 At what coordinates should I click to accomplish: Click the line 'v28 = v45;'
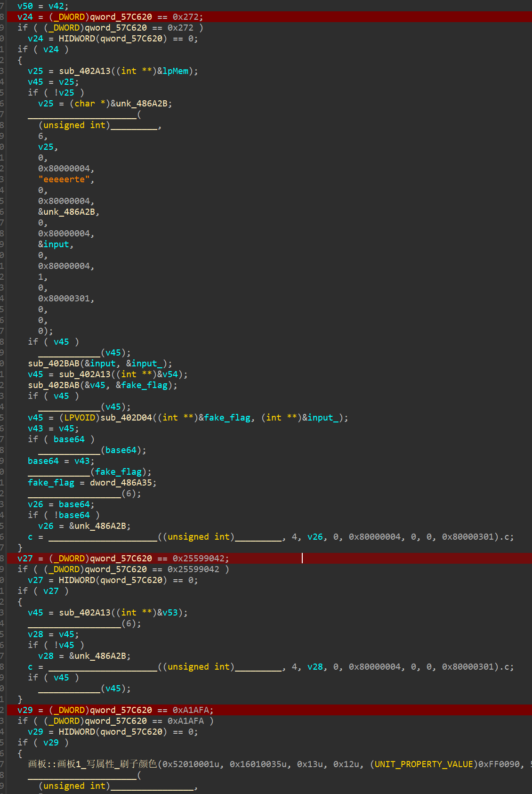[53, 634]
